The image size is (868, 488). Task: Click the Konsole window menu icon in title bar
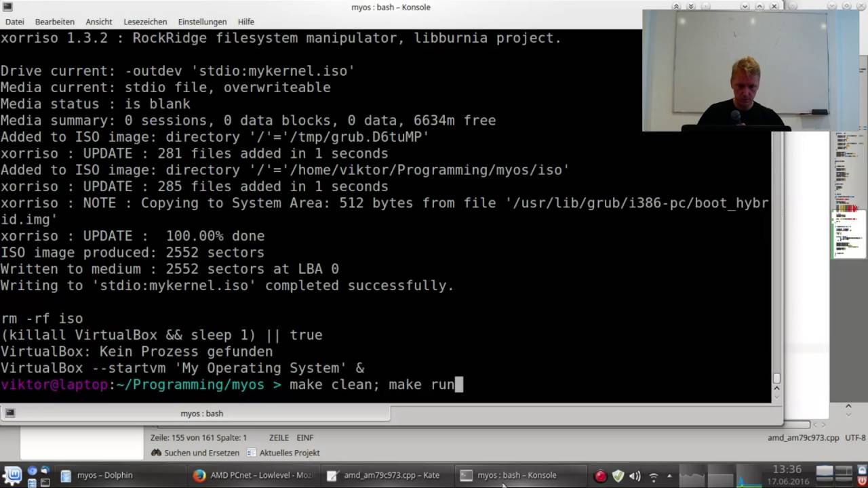(7, 7)
